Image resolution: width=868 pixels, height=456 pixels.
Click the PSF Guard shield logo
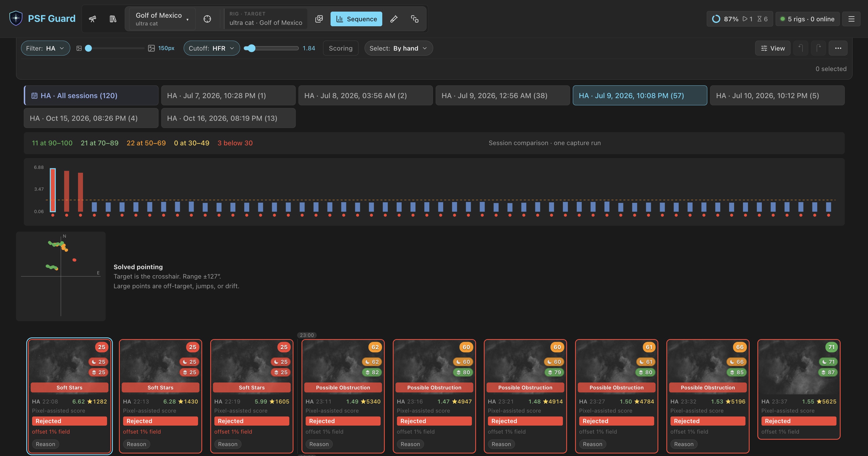pos(16,18)
